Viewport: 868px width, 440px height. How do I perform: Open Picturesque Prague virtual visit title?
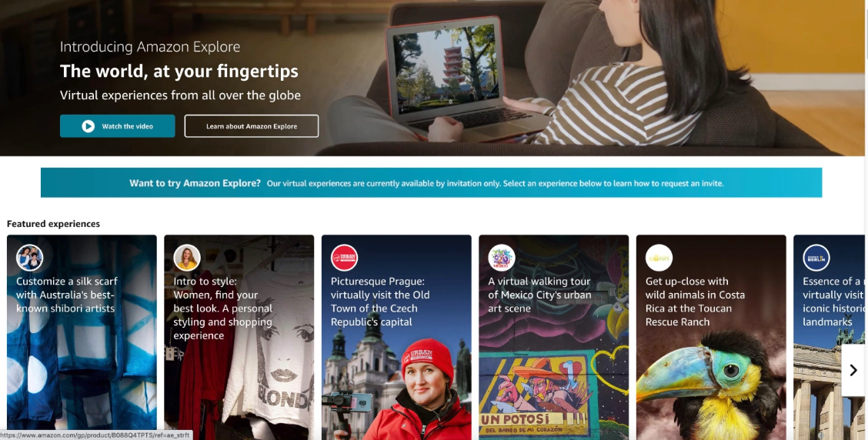(x=380, y=302)
